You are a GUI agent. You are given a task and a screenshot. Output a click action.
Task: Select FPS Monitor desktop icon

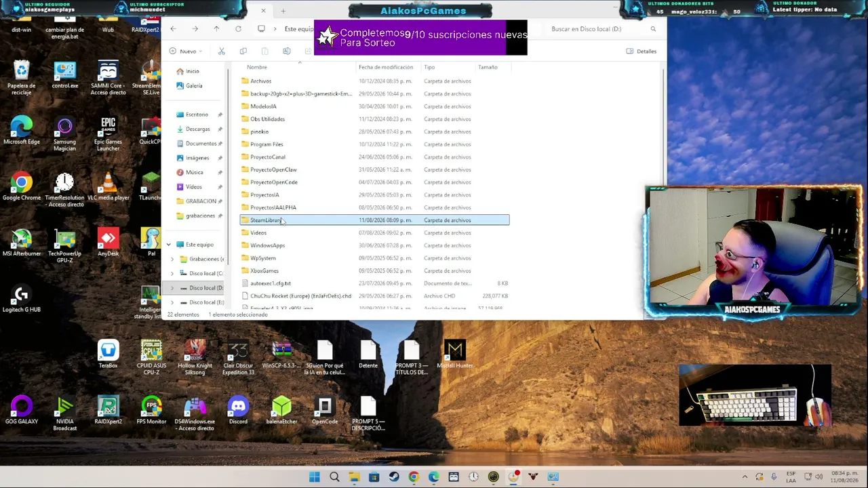[151, 411]
